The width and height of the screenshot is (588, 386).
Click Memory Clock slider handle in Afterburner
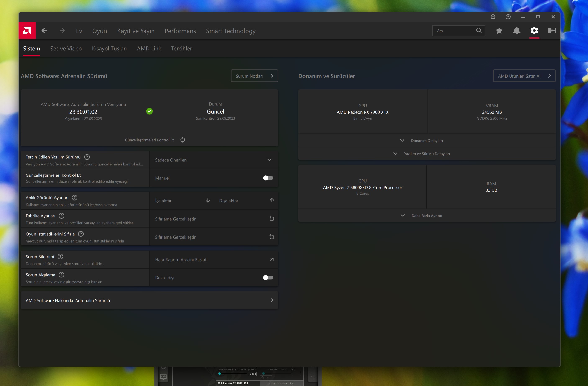(219, 374)
